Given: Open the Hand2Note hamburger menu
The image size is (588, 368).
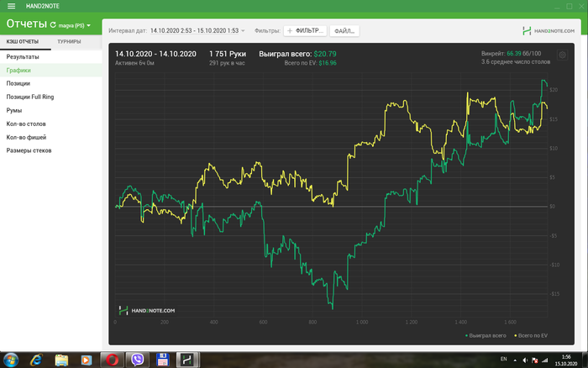Looking at the screenshot, I should pyautogui.click(x=11, y=6).
